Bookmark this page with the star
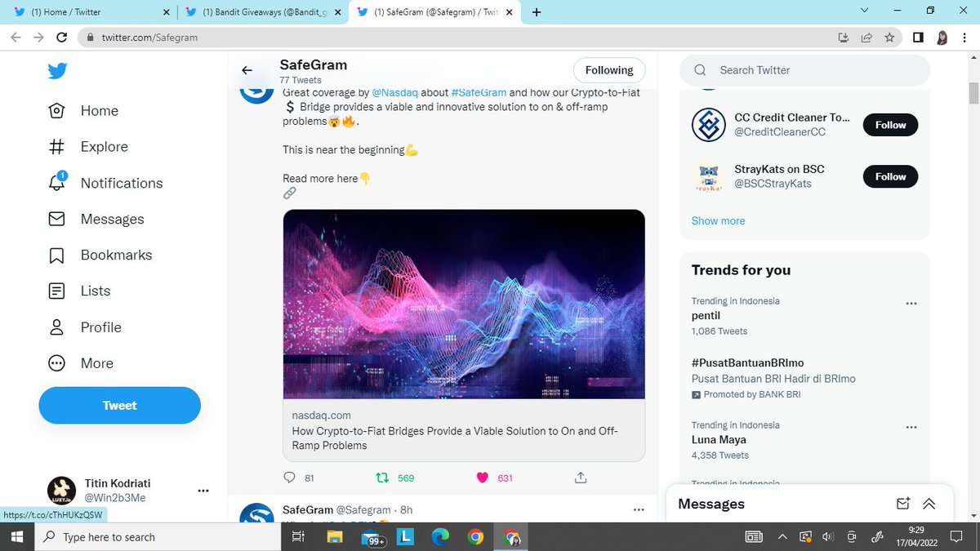Screen dimensions: 980x551 (x=889, y=38)
